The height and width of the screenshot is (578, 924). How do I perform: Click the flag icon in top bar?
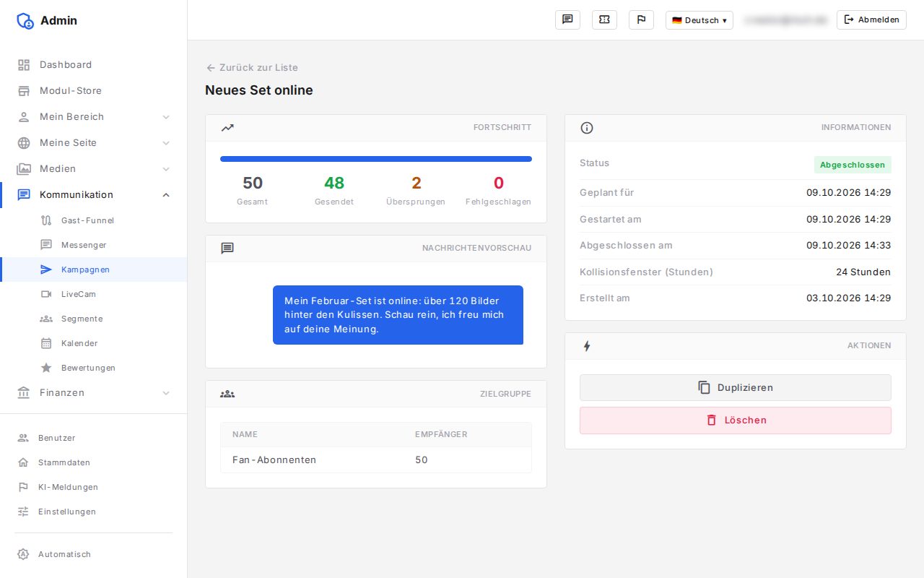(641, 20)
